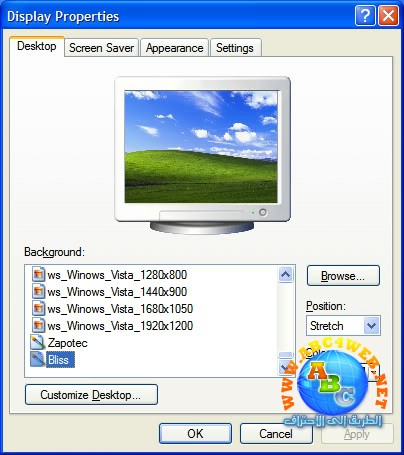Screen dimensions: 404x455
Task: Click the question mark help icon
Action: tap(365, 16)
